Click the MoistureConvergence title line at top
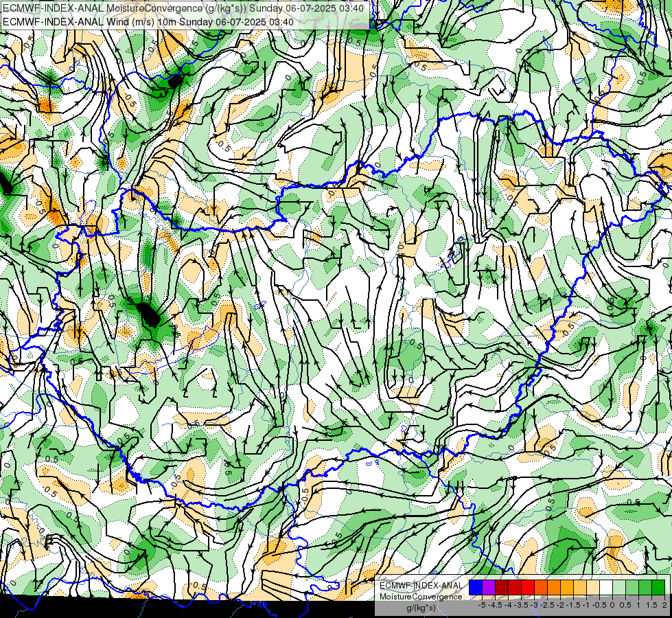Viewport: 672px width, 618px height. tap(183, 8)
